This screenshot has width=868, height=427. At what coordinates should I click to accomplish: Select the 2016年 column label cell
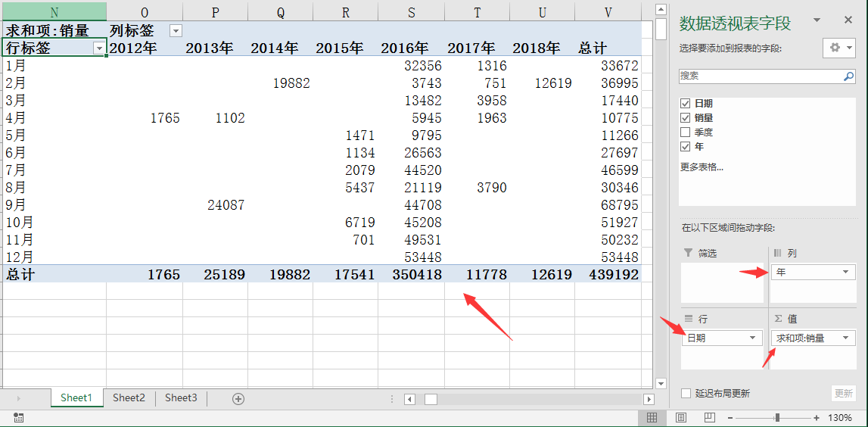[412, 48]
